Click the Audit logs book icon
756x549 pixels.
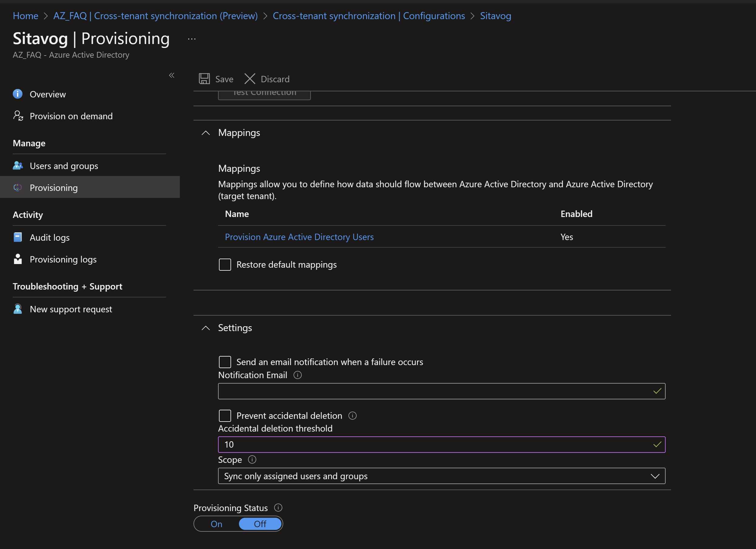[x=18, y=237]
